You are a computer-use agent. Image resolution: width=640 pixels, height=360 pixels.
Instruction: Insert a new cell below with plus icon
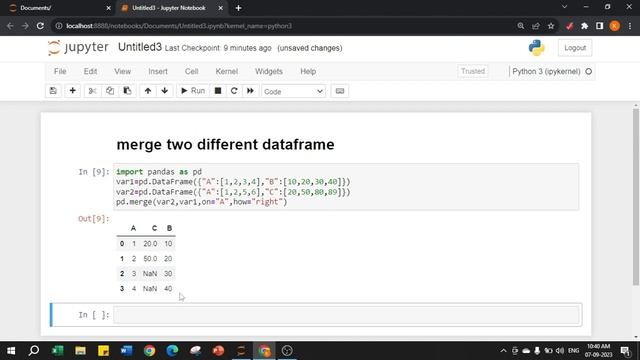[72, 91]
